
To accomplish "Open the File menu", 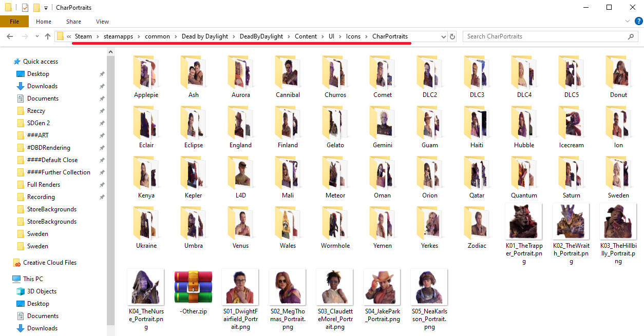I will 14,22.
